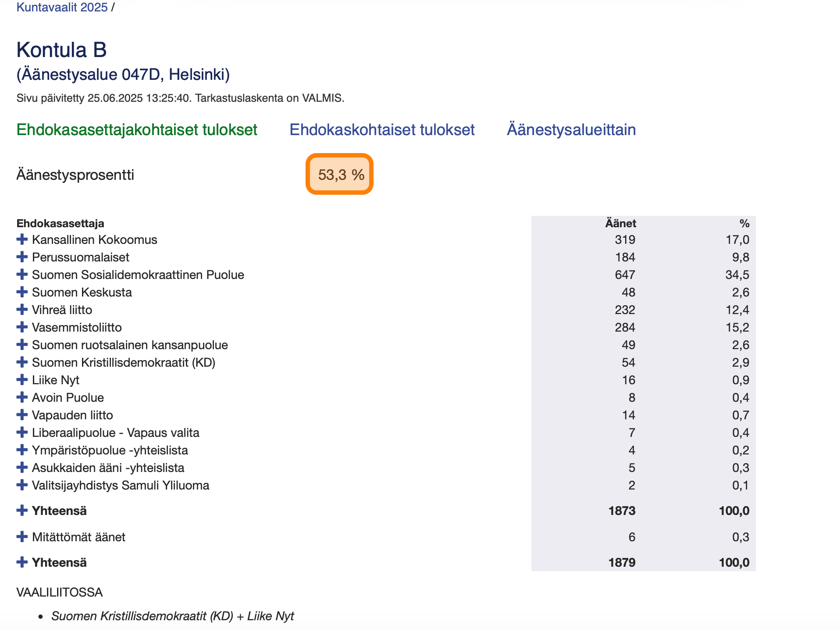Click plus icon for Liike Nyt
The image size is (840, 629).
click(x=22, y=380)
